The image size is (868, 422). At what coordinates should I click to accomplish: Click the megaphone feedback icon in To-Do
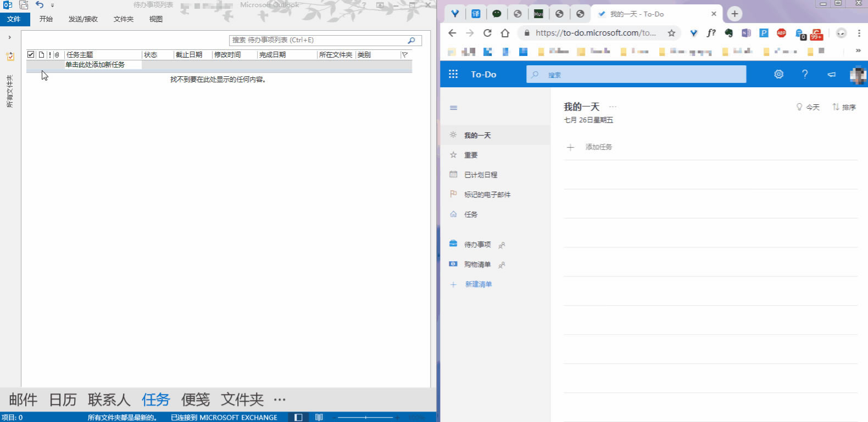click(x=831, y=74)
